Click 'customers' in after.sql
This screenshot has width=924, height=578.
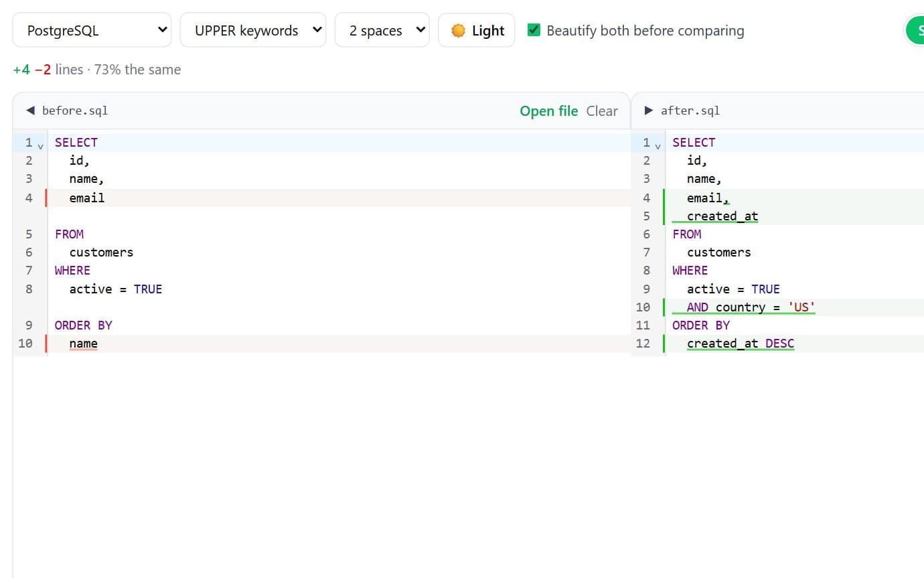719,252
